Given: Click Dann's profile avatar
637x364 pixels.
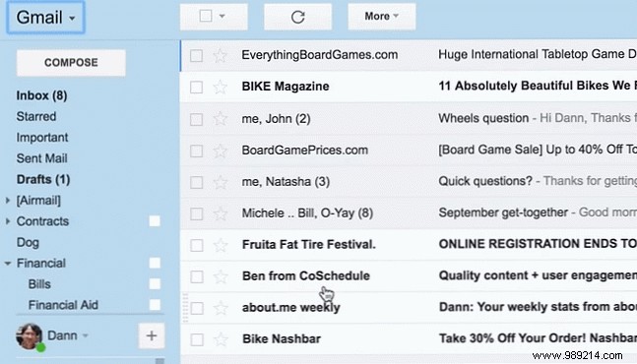Looking at the screenshot, I should [30, 336].
